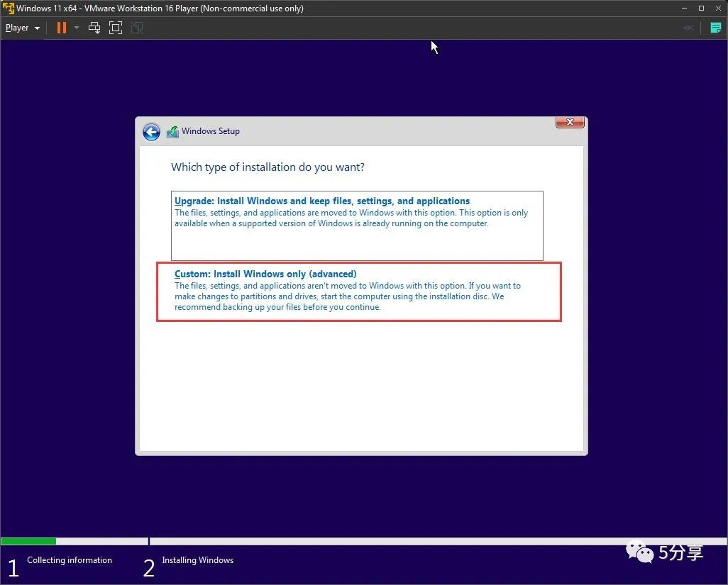The width and height of the screenshot is (728, 585).
Task: Close the VMware Workstation Player window
Action: pos(718,9)
